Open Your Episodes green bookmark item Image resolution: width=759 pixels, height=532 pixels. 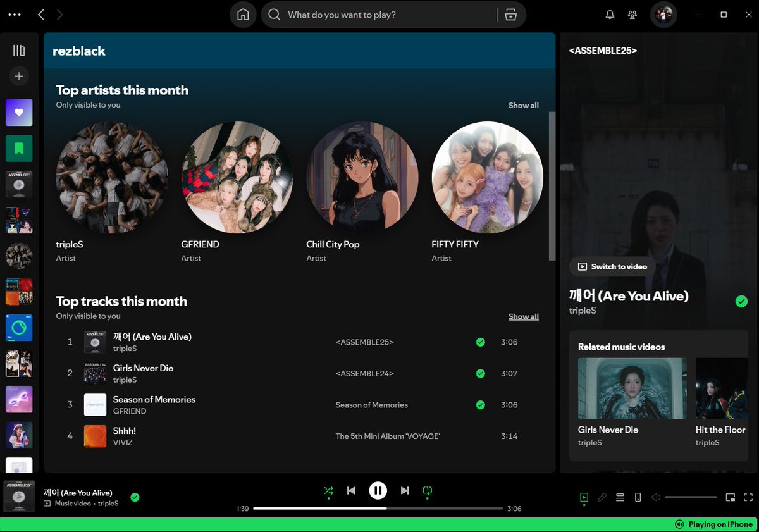click(x=19, y=149)
